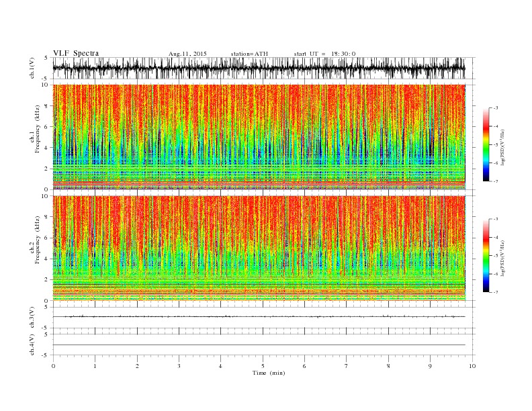Click time axis tick label "10"
Viewport: 532px width, 411px height.
tap(472, 366)
